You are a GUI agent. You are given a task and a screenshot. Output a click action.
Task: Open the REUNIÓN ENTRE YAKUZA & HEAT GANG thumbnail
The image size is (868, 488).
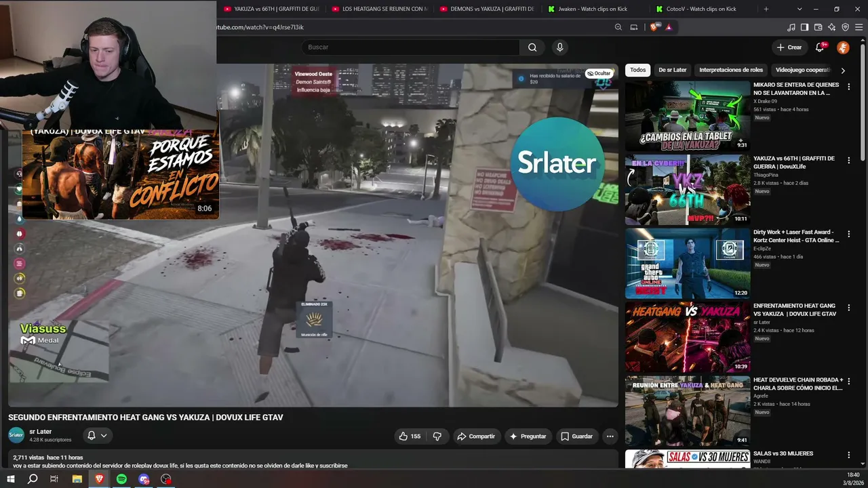click(x=688, y=411)
